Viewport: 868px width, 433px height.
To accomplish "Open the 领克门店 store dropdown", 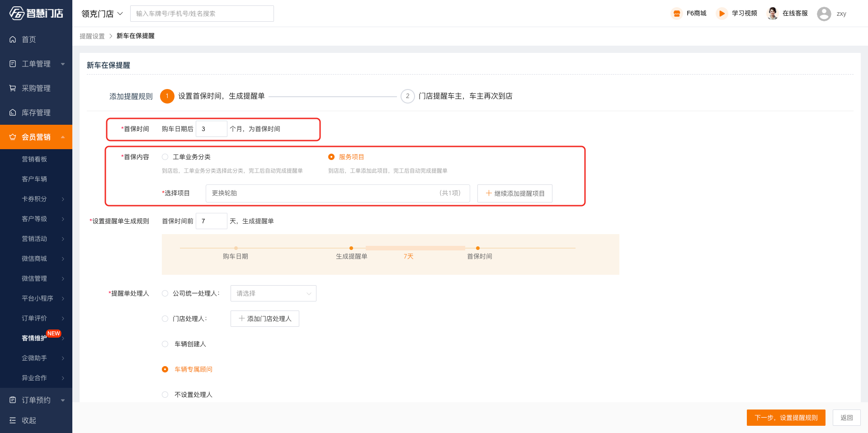I will (x=102, y=14).
